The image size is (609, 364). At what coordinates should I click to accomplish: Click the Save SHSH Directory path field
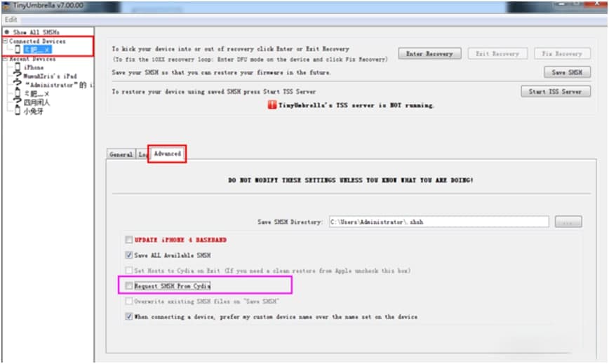439,222
